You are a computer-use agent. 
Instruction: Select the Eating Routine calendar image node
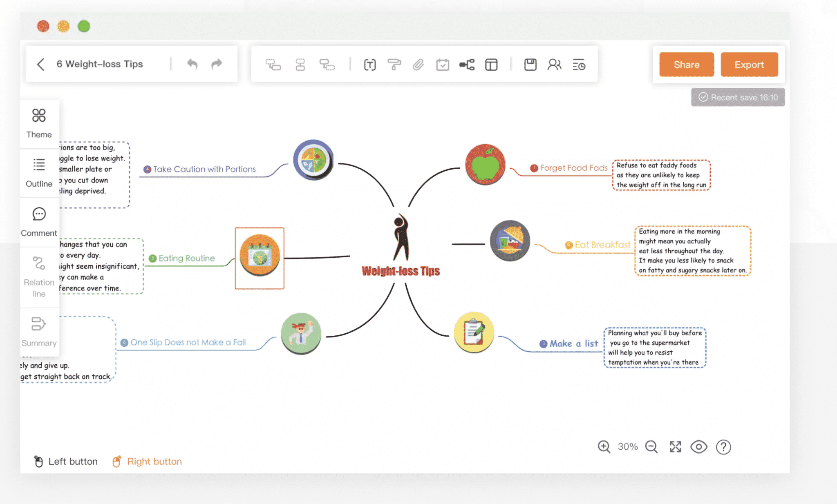click(x=260, y=257)
